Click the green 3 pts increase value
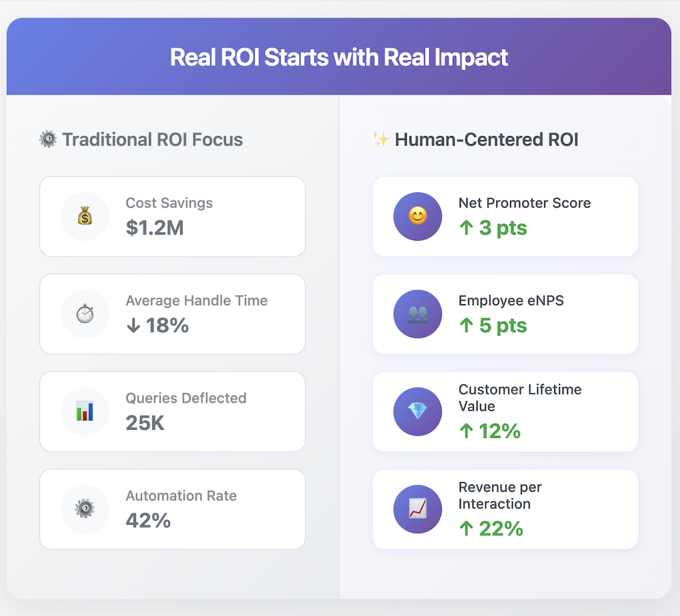The height and width of the screenshot is (616, 680). (x=493, y=228)
